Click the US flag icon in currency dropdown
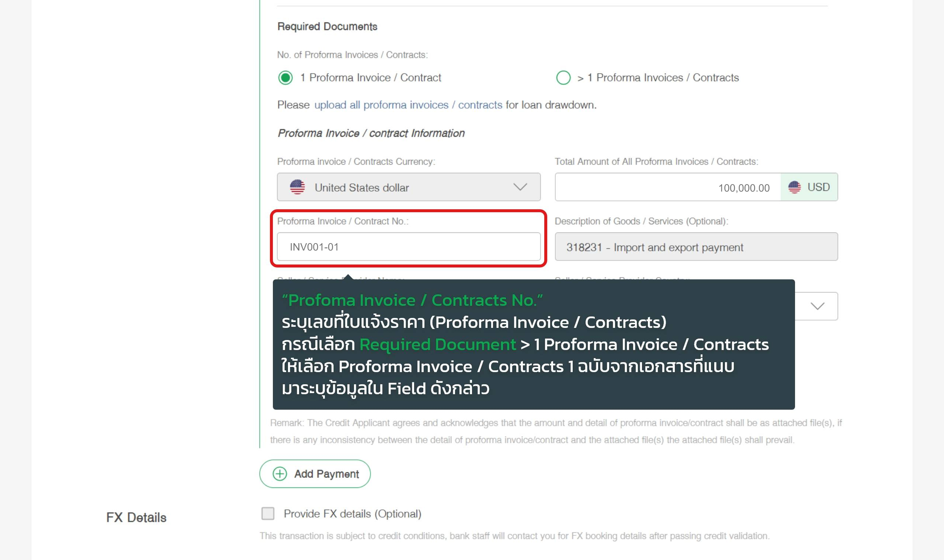The image size is (944, 560). [297, 187]
